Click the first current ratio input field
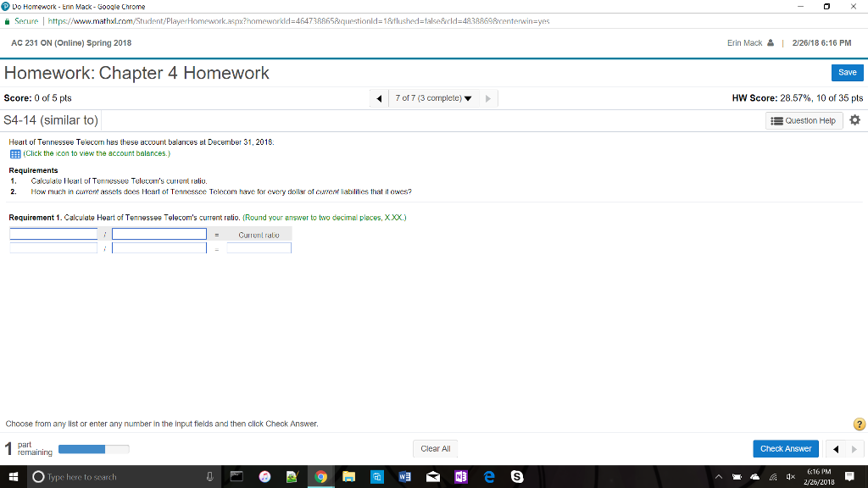 click(x=53, y=234)
